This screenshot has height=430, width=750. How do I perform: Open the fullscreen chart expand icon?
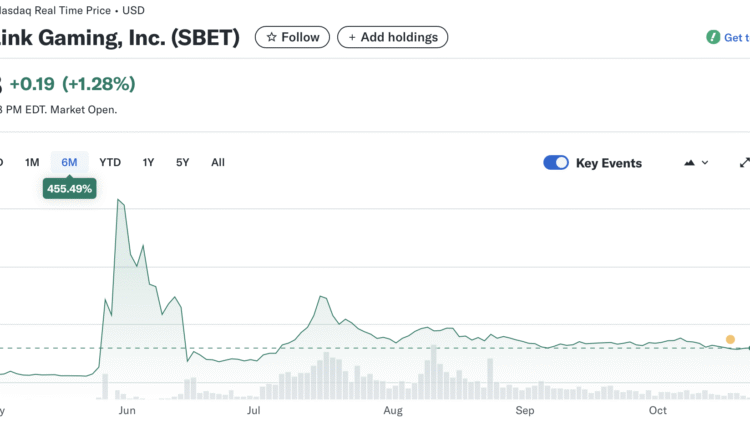click(x=743, y=162)
